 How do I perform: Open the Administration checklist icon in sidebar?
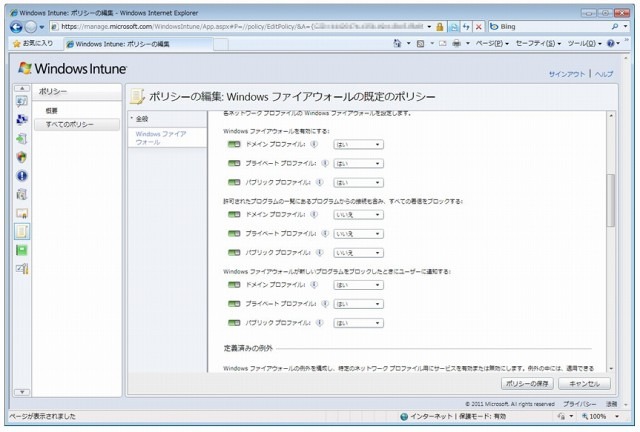coord(22,269)
